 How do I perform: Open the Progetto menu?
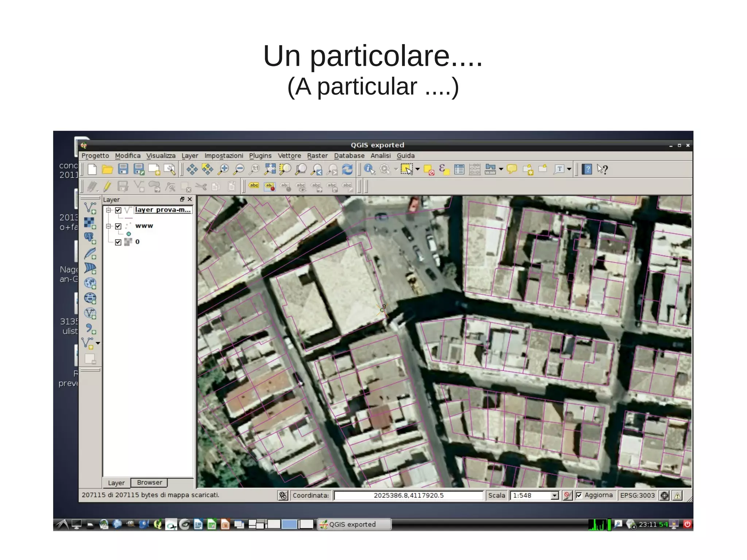[95, 156]
